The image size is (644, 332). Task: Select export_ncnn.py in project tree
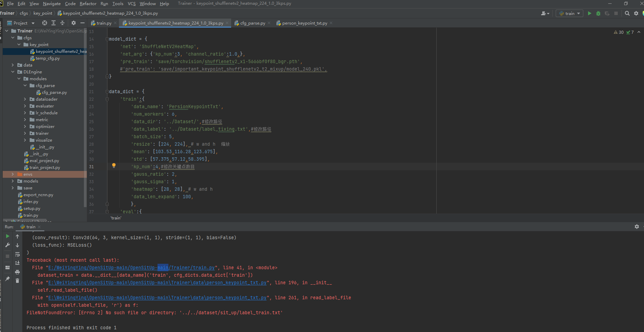pos(38,195)
